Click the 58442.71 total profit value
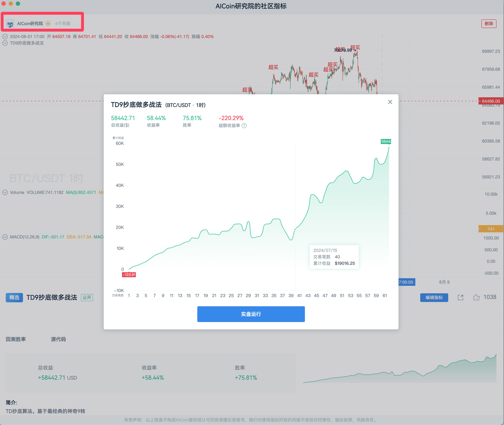The width and height of the screenshot is (504, 425). click(x=123, y=118)
